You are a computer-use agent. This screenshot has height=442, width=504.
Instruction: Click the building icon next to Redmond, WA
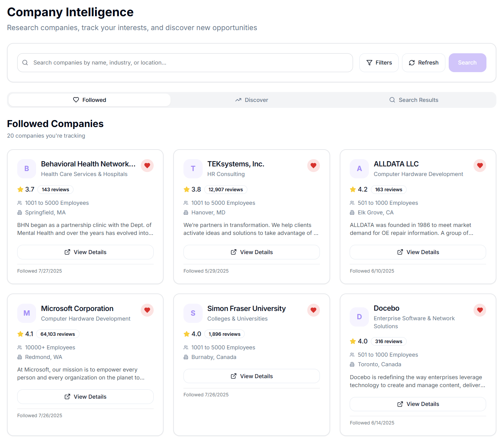pyautogui.click(x=20, y=357)
